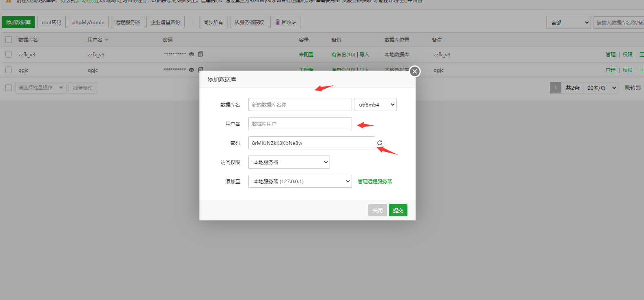
Task: Click database name zzfk_v3
Action: 27,54
